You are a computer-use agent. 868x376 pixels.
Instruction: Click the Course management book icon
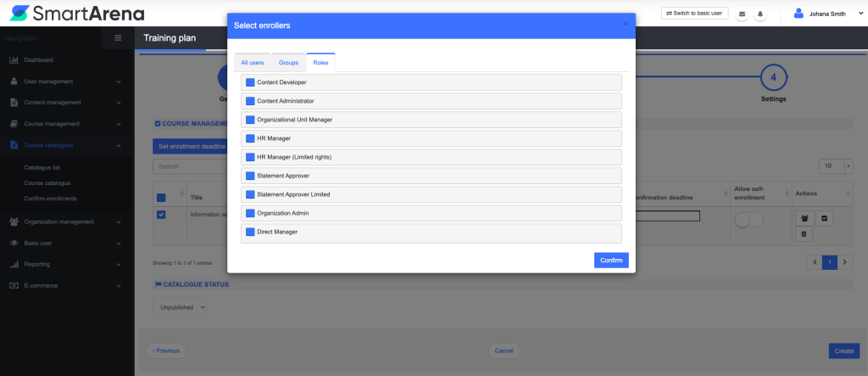[14, 124]
